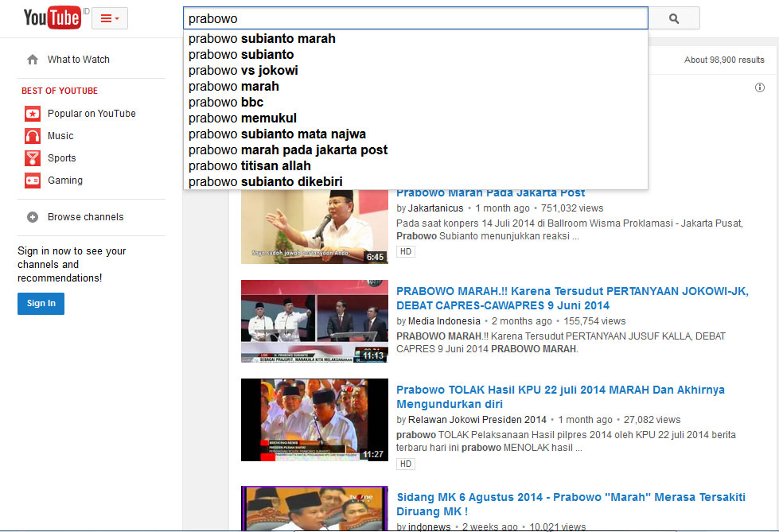Select suggestion 'prabowo subianto marah'
Image resolution: width=779 pixels, height=532 pixels.
click(415, 39)
